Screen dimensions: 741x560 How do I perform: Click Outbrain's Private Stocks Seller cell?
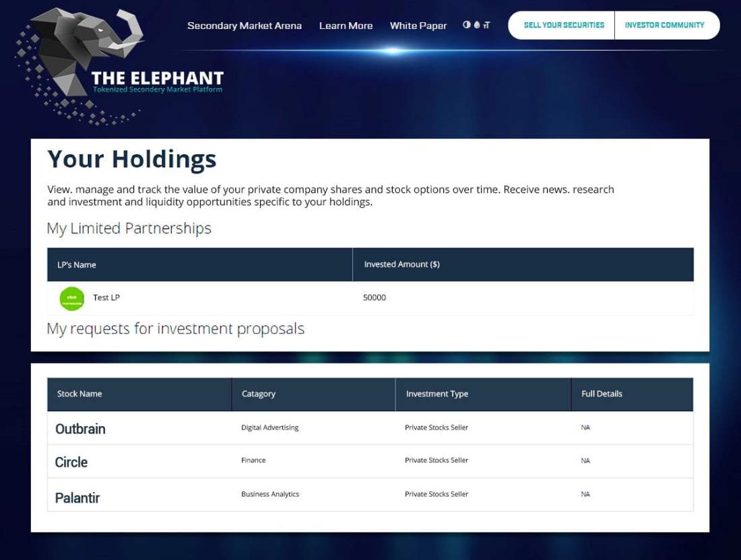[x=437, y=427]
